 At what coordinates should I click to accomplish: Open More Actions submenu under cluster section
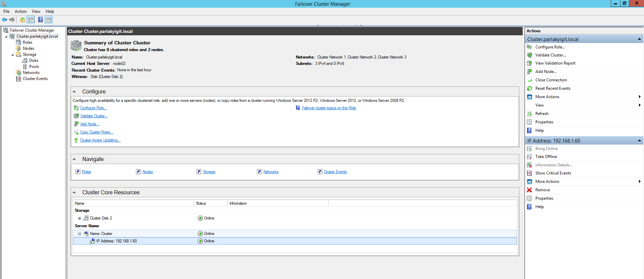[x=584, y=97]
